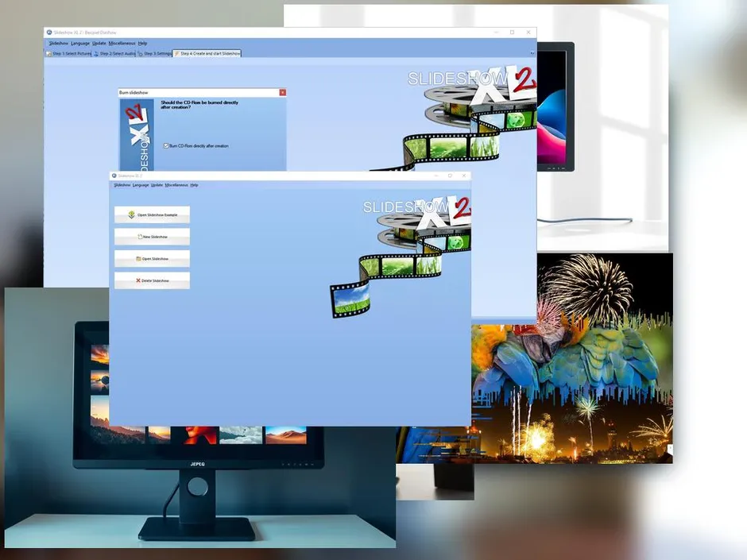Maximize the front Slideshow XL 2 window
This screenshot has height=560, width=747.
tap(450, 176)
